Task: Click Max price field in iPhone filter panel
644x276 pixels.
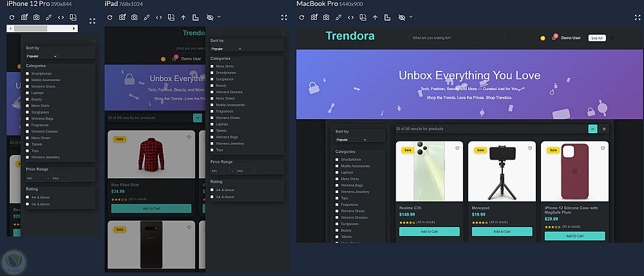Action: click(61, 178)
